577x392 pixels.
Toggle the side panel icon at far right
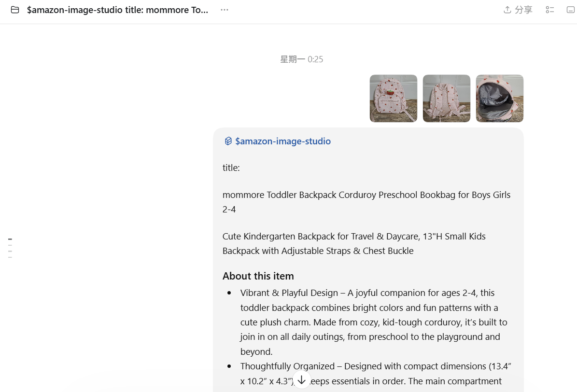(571, 10)
